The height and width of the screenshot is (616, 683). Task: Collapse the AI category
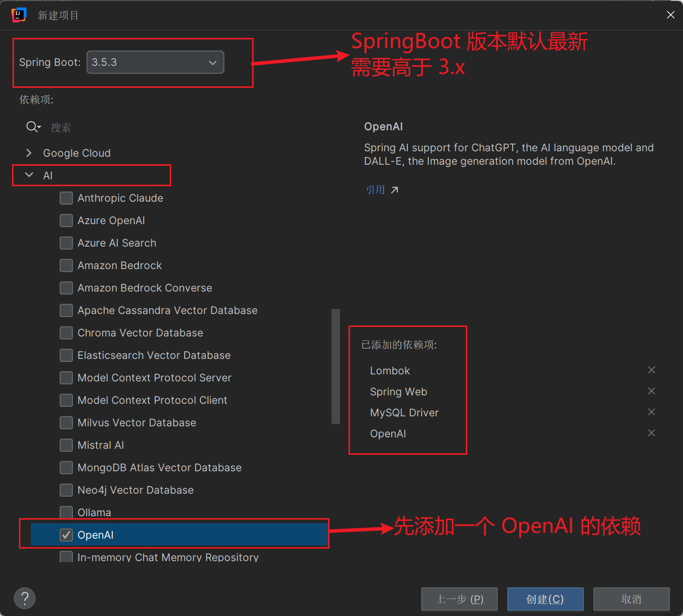point(29,175)
